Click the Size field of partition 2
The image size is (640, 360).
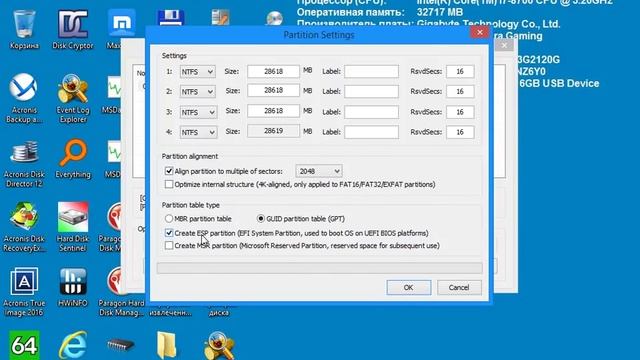(273, 90)
